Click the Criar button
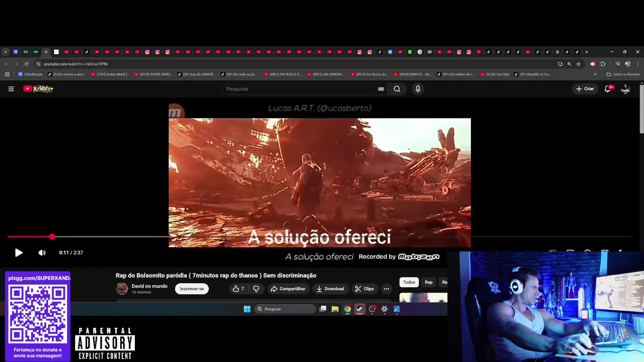Viewport: 644px width, 362px height. tap(585, 89)
